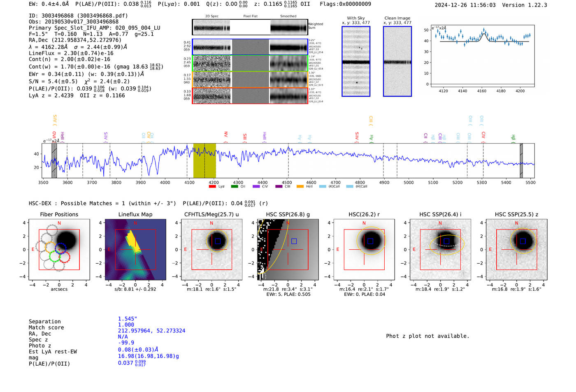Click the Photo z value -99.9
576x392 pixels.
[x=126, y=343]
